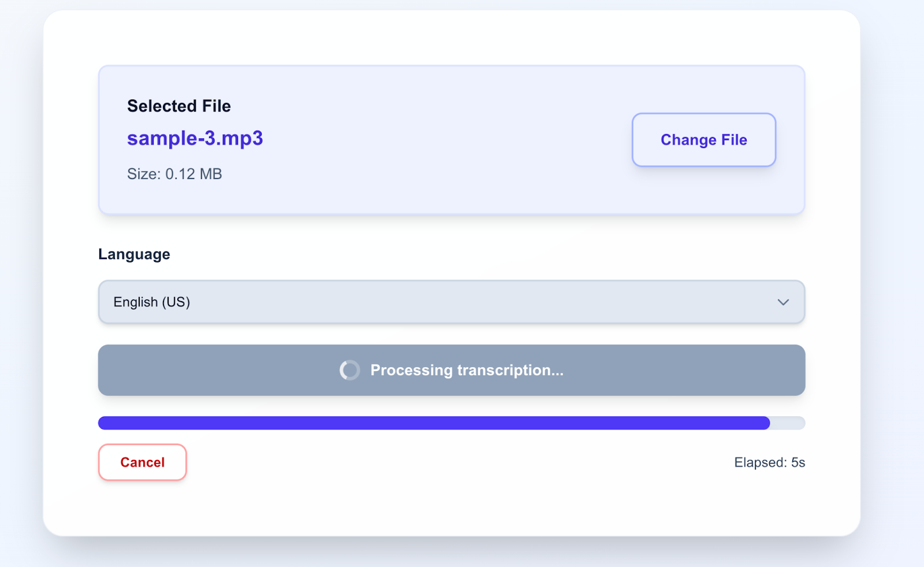
Task: Open the English (US) language dropdown
Action: 452,302
